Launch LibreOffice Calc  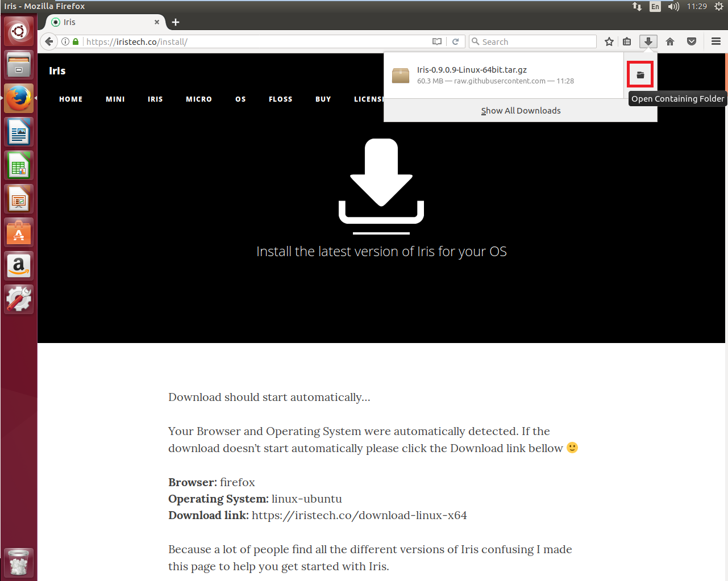[19, 165]
